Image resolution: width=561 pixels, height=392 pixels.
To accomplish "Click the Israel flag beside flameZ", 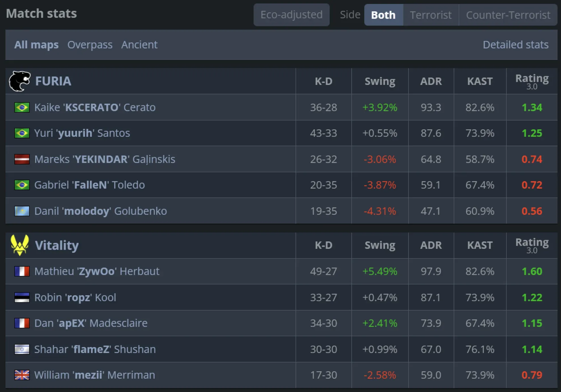I will [x=22, y=349].
